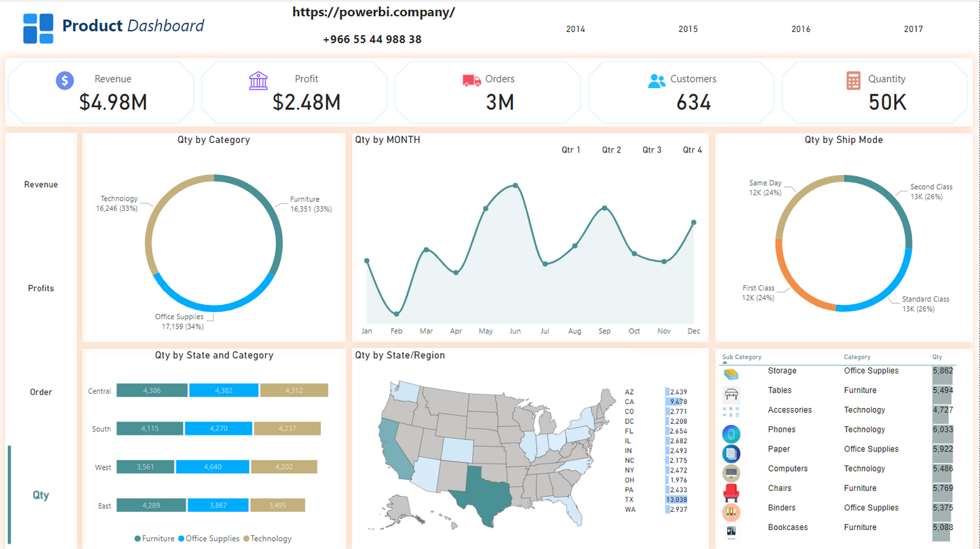Switch to the Profits view tab
The height and width of the screenshot is (549, 980).
[x=41, y=288]
